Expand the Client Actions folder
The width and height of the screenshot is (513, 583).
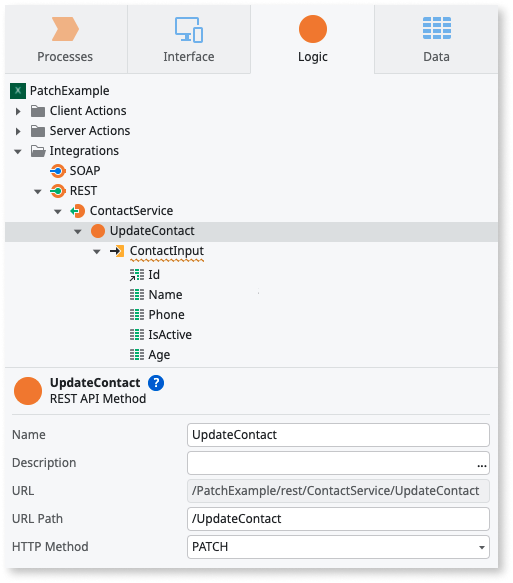pyautogui.click(x=18, y=111)
